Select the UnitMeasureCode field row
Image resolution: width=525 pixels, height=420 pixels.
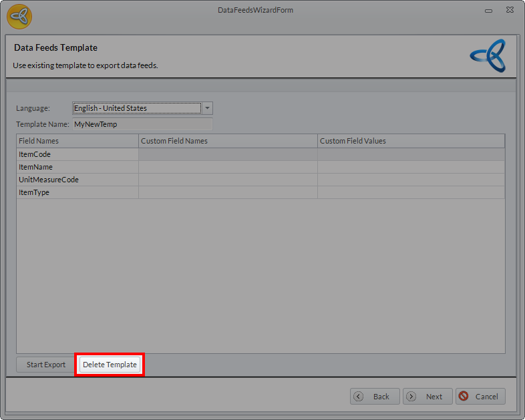pyautogui.click(x=77, y=180)
